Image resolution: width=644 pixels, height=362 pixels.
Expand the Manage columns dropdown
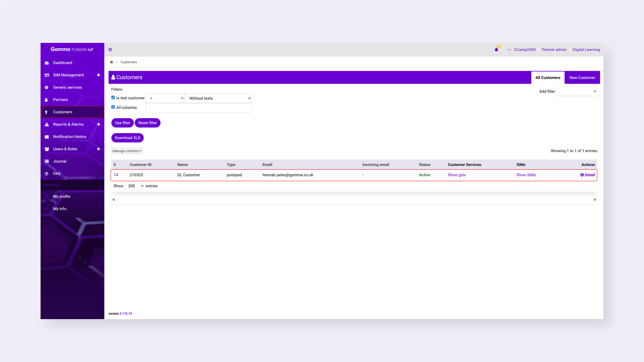click(127, 151)
